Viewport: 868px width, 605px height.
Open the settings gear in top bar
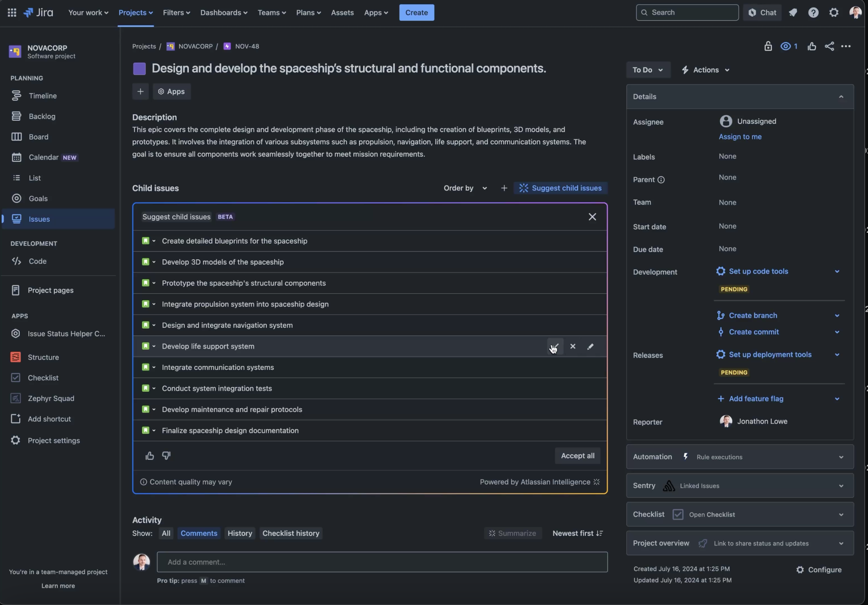834,12
